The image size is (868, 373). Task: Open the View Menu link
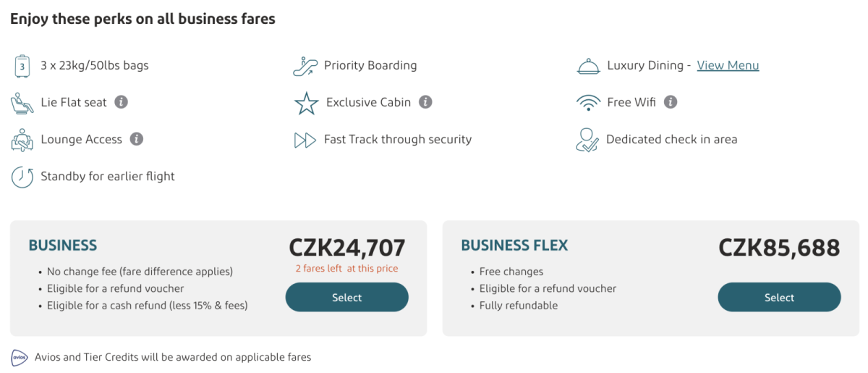(728, 65)
